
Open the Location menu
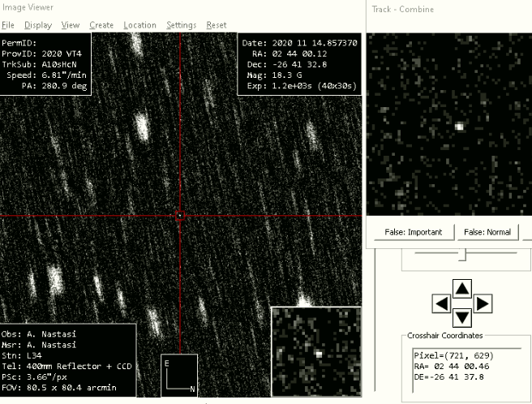(x=139, y=25)
